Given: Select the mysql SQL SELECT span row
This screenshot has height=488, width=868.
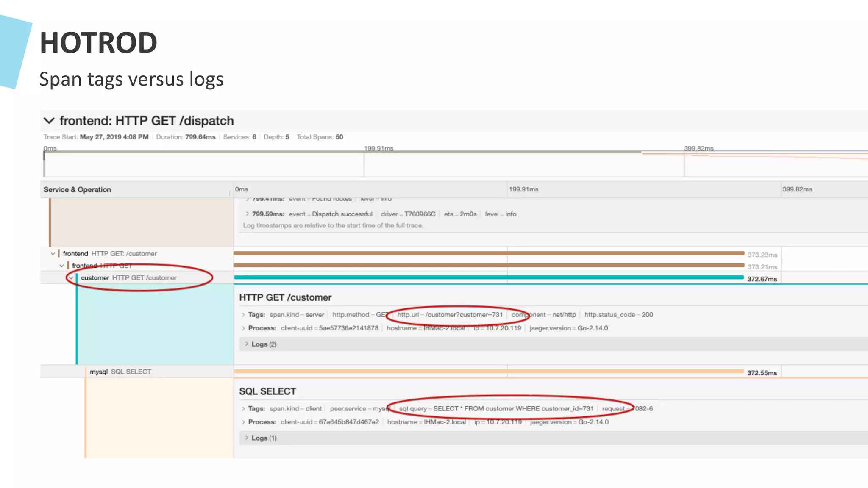Looking at the screenshot, I should [x=120, y=372].
